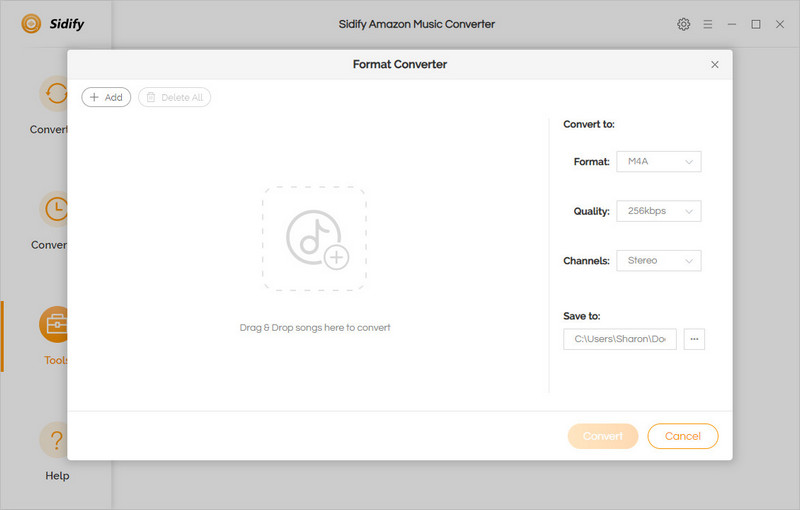Open the Quality dropdown showing 256kbps
Screen dimensions: 800x510
tap(659, 211)
